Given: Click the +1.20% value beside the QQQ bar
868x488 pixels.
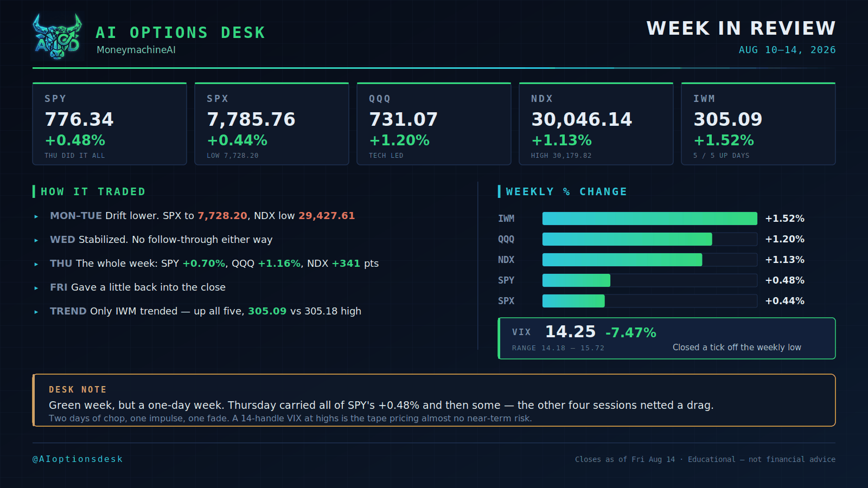Looking at the screenshot, I should coord(785,239).
